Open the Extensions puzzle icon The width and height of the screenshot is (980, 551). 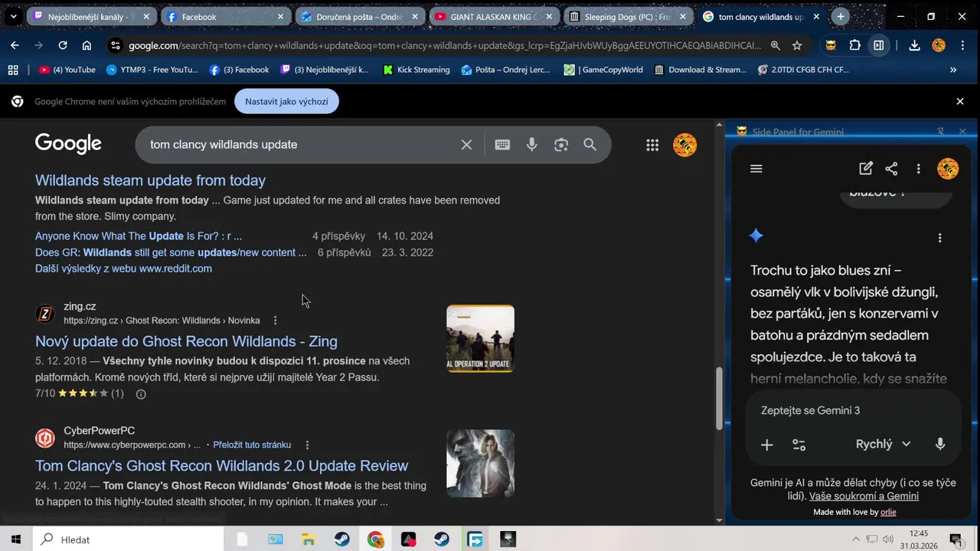(x=855, y=45)
